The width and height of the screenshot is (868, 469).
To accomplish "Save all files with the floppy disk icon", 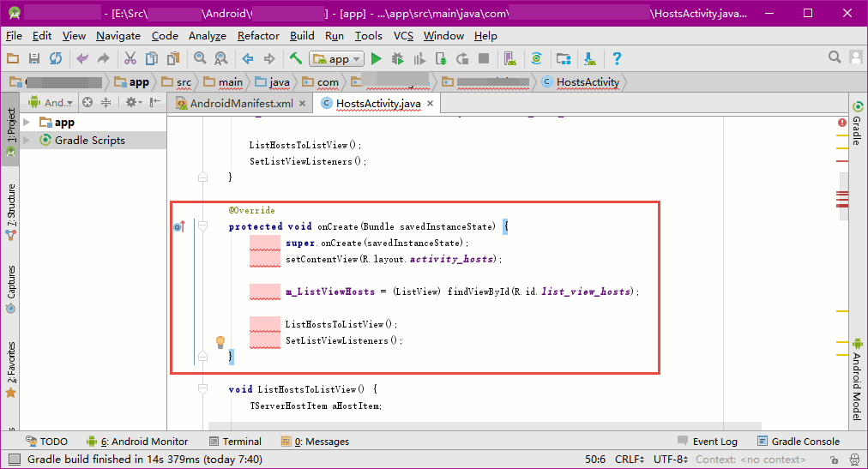I will pos(34,58).
